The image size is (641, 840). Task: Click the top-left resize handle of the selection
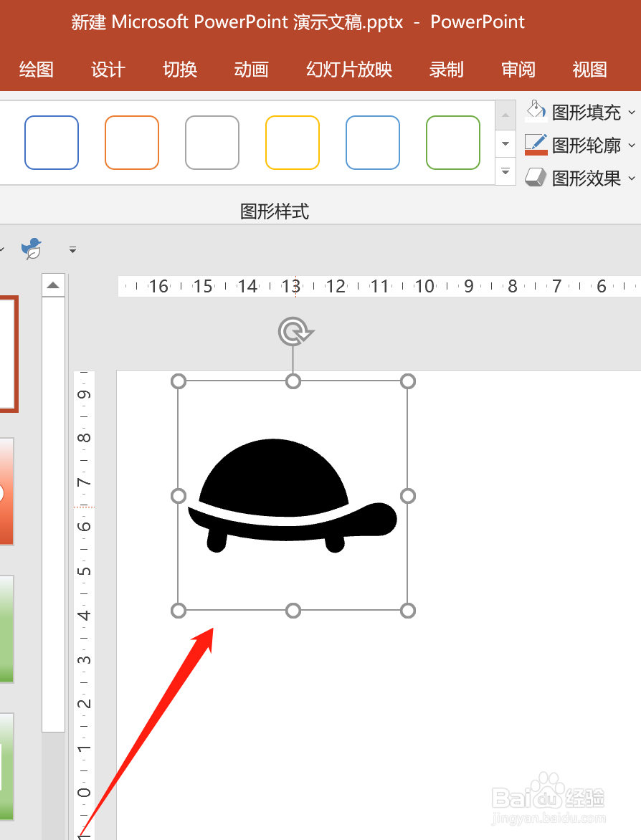coord(179,381)
